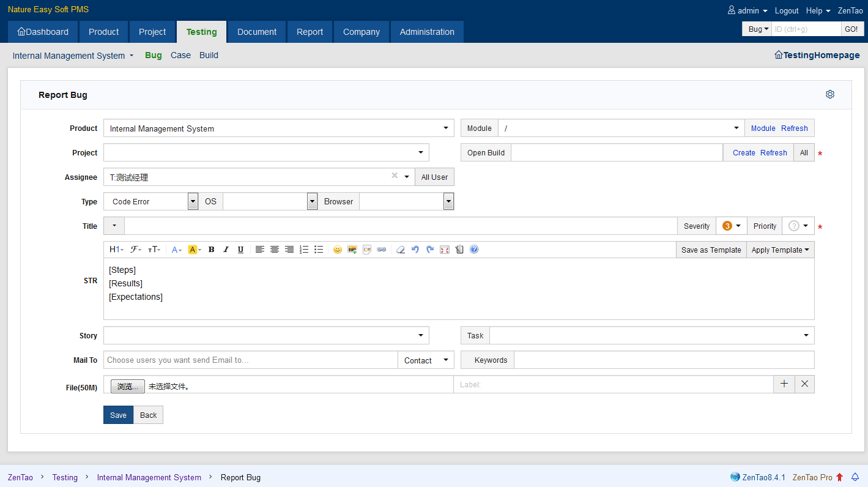
Task: Add another file row with the plus button
Action: 784,384
